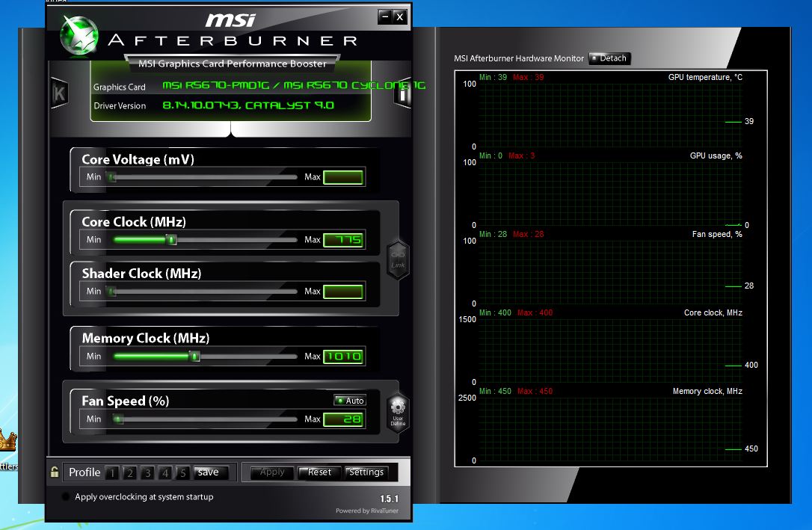Open the Settings dialog
Image resolution: width=812 pixels, height=530 pixels.
point(366,472)
